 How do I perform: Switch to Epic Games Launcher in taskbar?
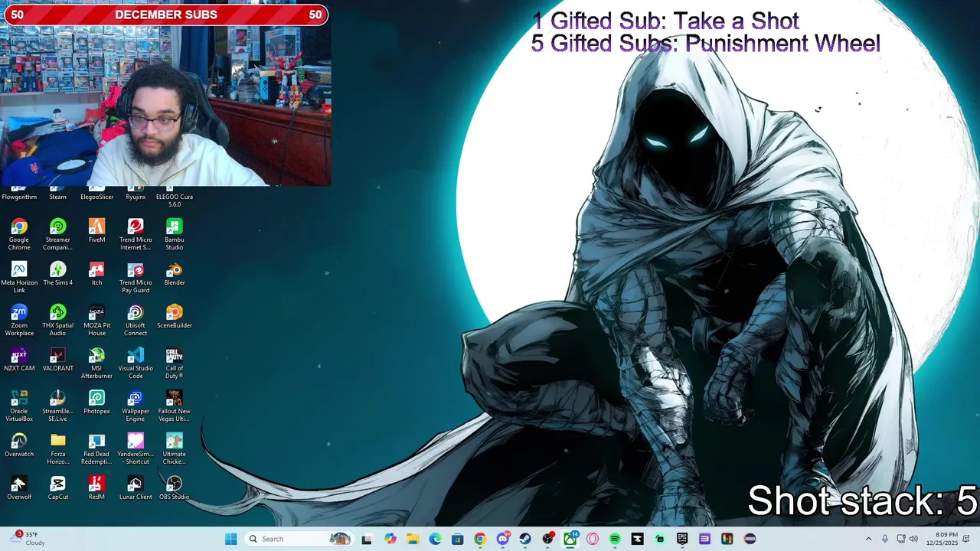682,539
